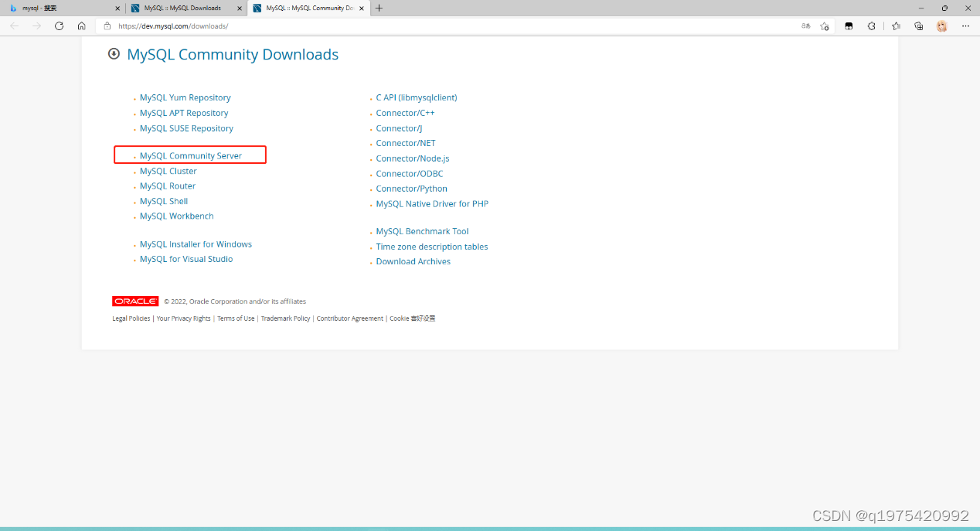Click the Oracle logo in footer

(135, 301)
